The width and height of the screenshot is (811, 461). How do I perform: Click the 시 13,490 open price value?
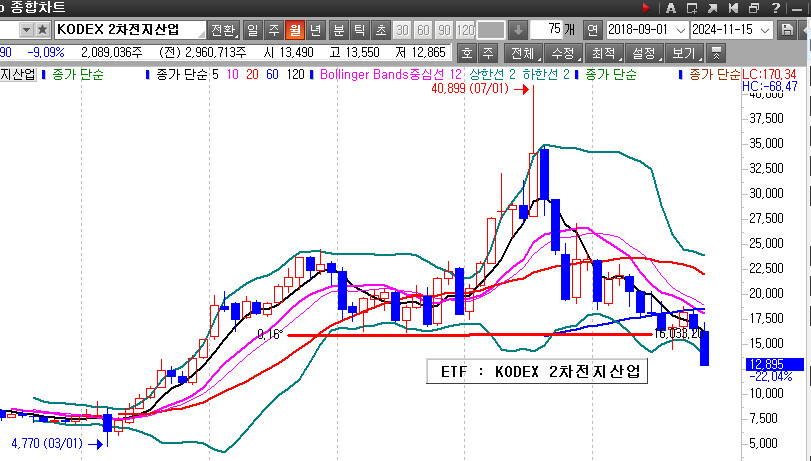tap(288, 53)
